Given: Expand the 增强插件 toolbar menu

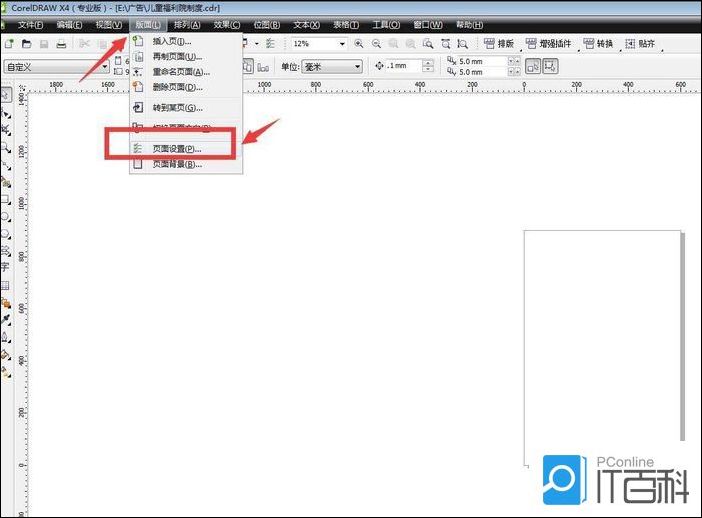Looking at the screenshot, I should pyautogui.click(x=549, y=44).
